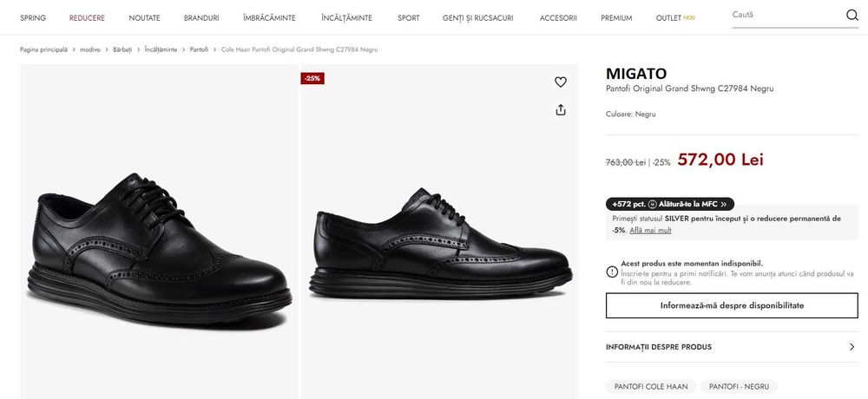Click the Află mai mult link

pos(650,230)
